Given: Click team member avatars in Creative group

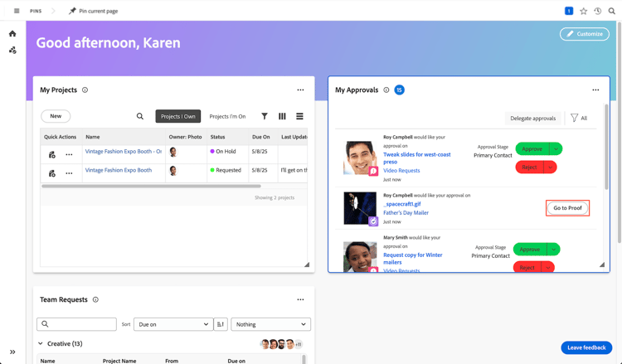Looking at the screenshot, I should coord(282,344).
